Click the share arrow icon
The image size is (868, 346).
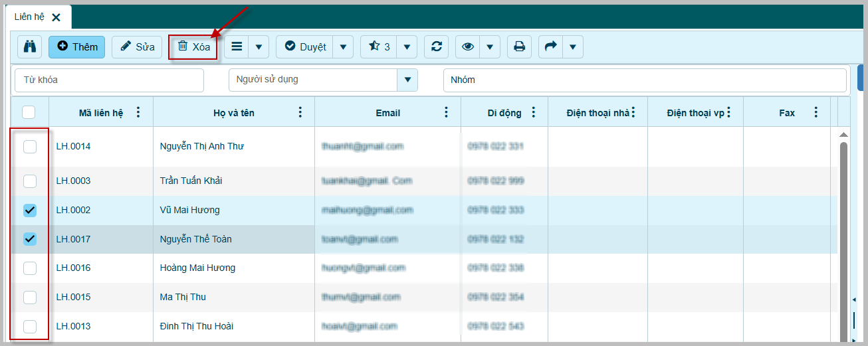click(551, 47)
